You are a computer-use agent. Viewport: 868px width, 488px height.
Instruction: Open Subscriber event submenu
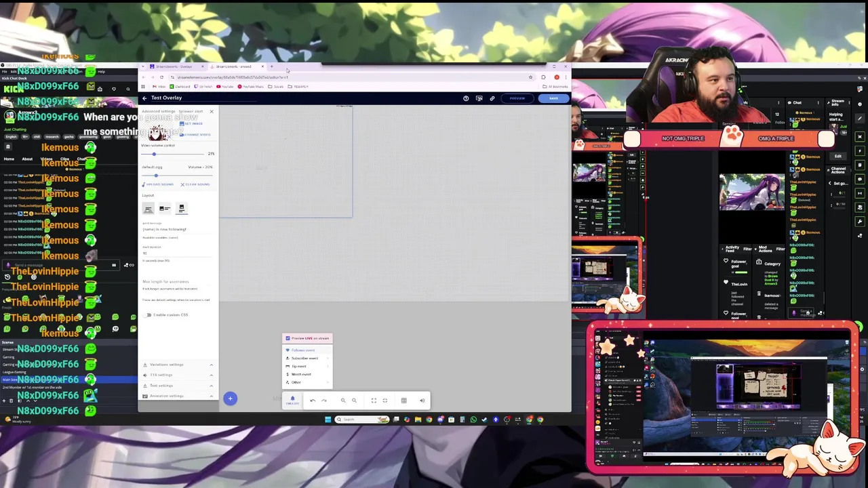307,358
